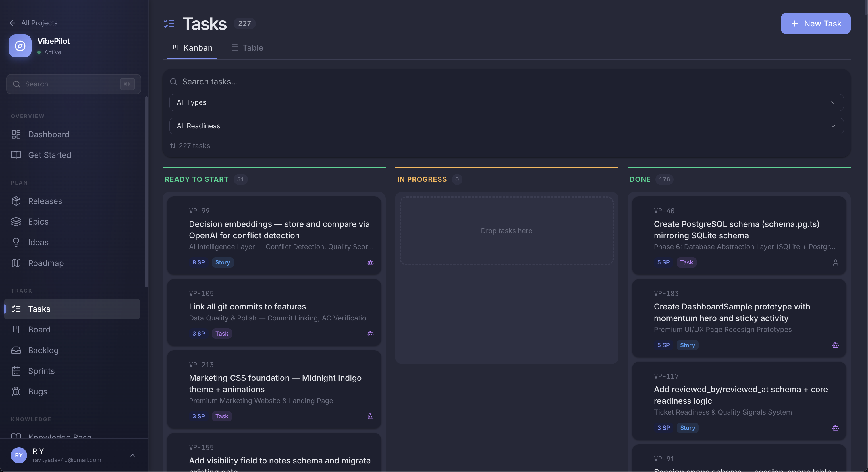Click the Active project status indicator
Viewport: 868px width, 472px height.
(x=49, y=52)
